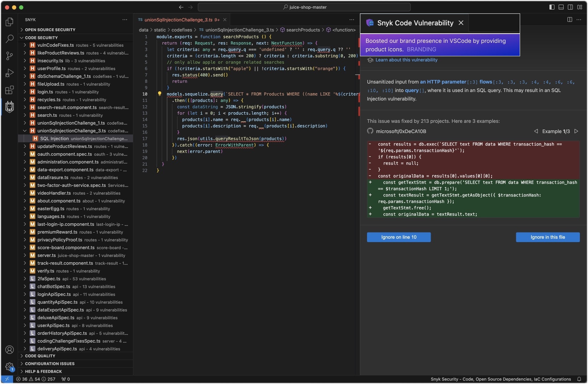Open customize layout button
This screenshot has width=588, height=384.
580,7
